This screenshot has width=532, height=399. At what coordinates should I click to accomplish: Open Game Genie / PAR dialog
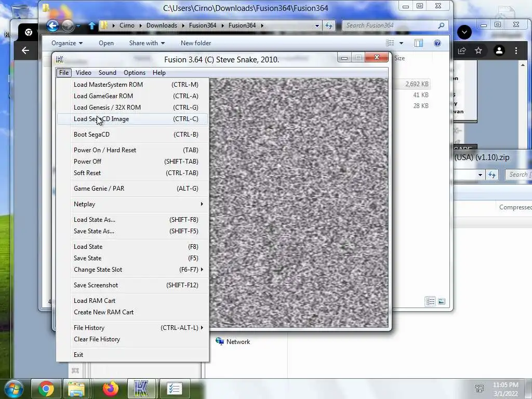pyautogui.click(x=132, y=188)
